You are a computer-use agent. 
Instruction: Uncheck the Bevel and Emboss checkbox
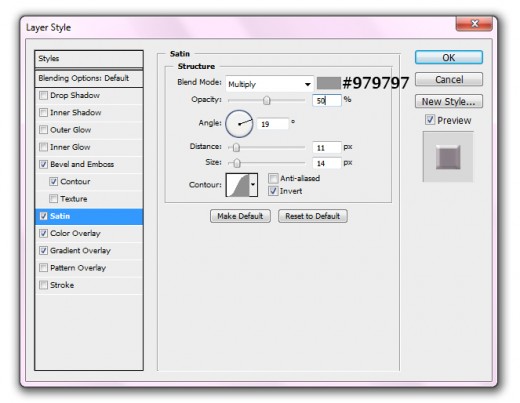[43, 164]
